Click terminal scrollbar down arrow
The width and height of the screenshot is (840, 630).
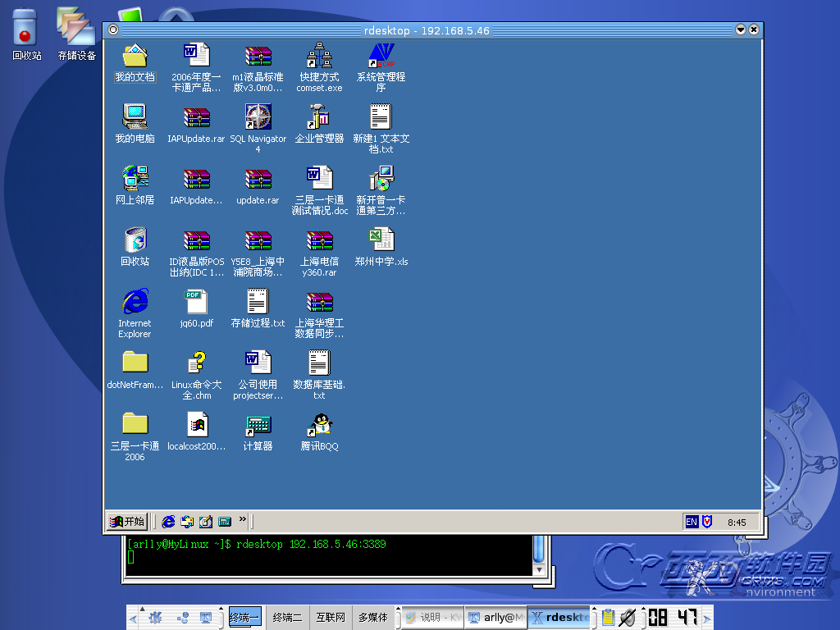tap(539, 568)
